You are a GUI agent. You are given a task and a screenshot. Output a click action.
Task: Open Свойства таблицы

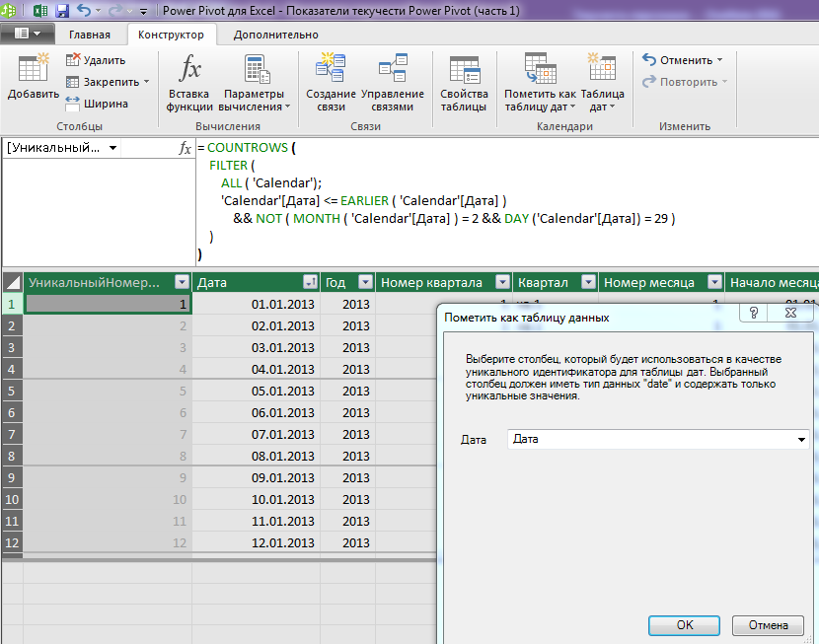click(464, 69)
